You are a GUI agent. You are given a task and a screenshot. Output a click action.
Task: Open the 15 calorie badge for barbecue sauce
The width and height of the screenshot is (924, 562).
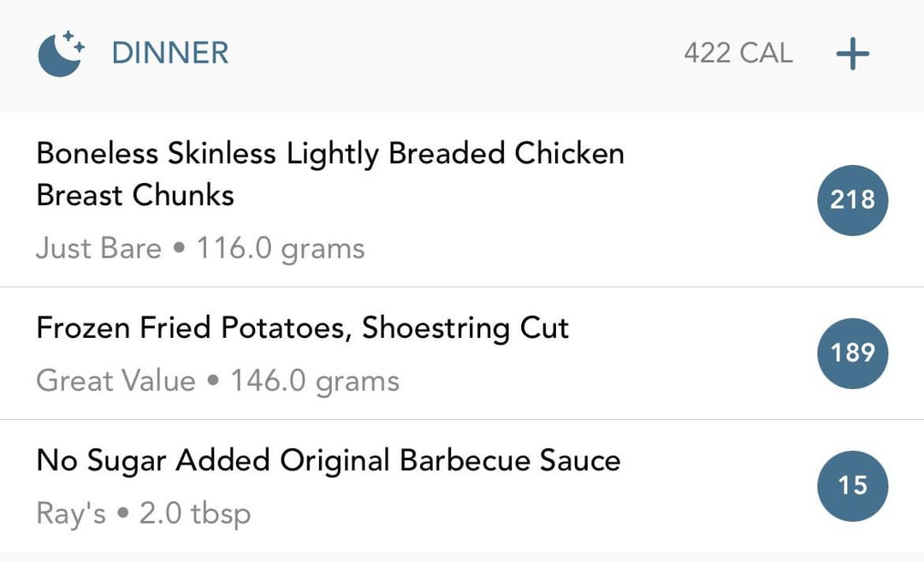tap(852, 485)
